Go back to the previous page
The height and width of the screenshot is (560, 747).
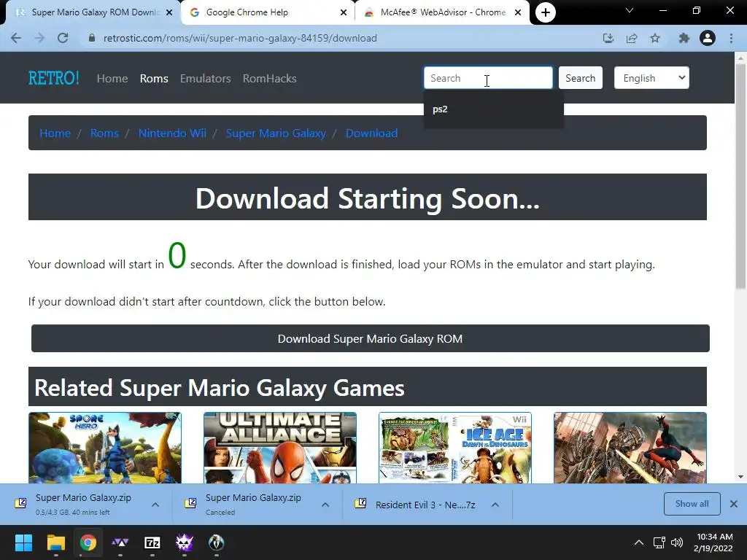pos(16,38)
